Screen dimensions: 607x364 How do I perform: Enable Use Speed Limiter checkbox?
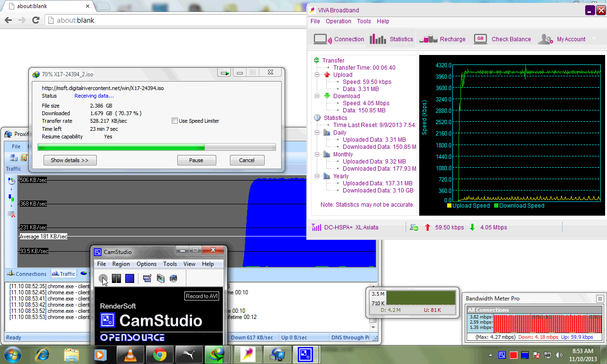[175, 121]
